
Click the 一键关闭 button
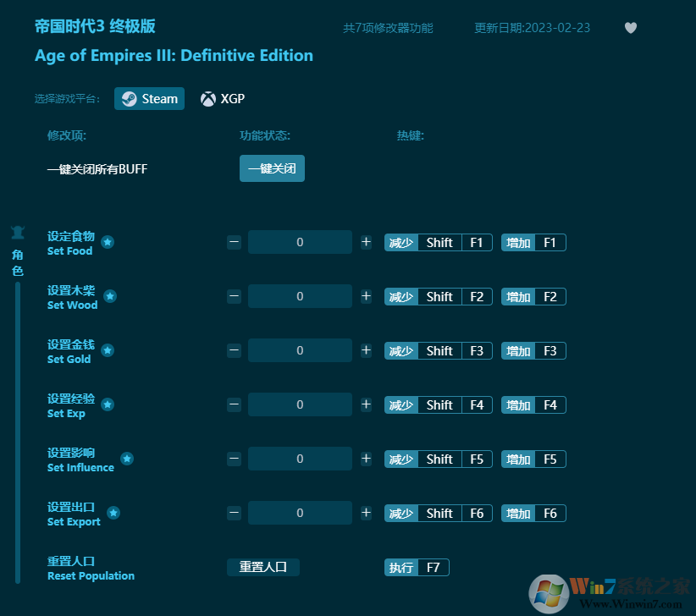point(272,168)
